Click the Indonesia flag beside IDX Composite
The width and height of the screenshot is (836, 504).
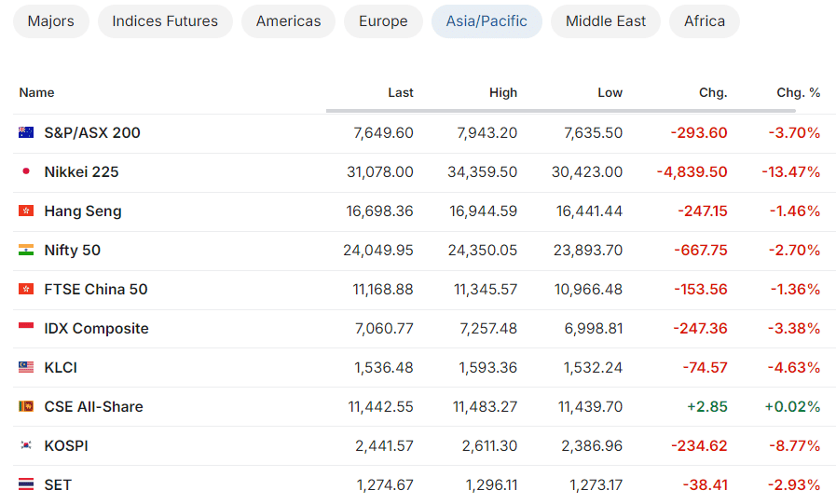coord(26,328)
